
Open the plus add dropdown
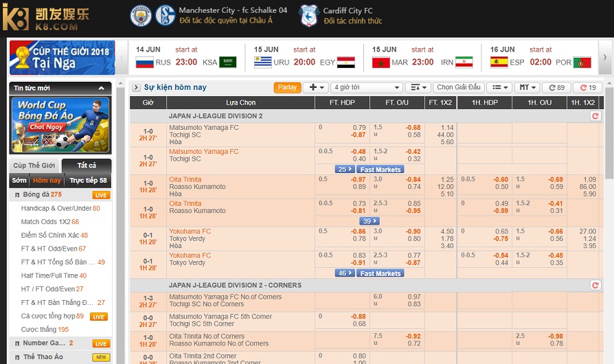coord(315,88)
